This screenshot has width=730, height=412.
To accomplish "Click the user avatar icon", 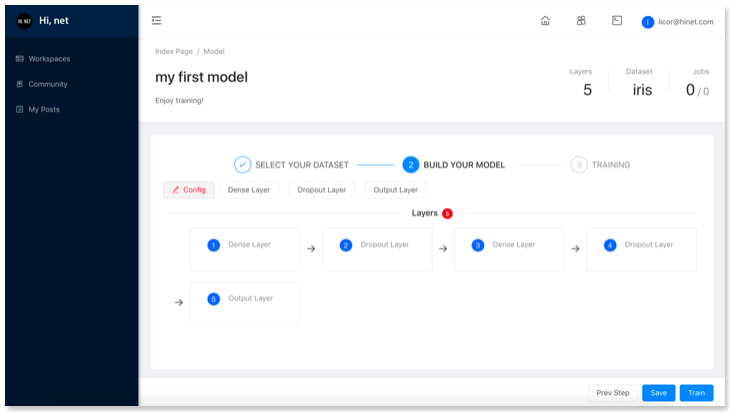I will [648, 22].
